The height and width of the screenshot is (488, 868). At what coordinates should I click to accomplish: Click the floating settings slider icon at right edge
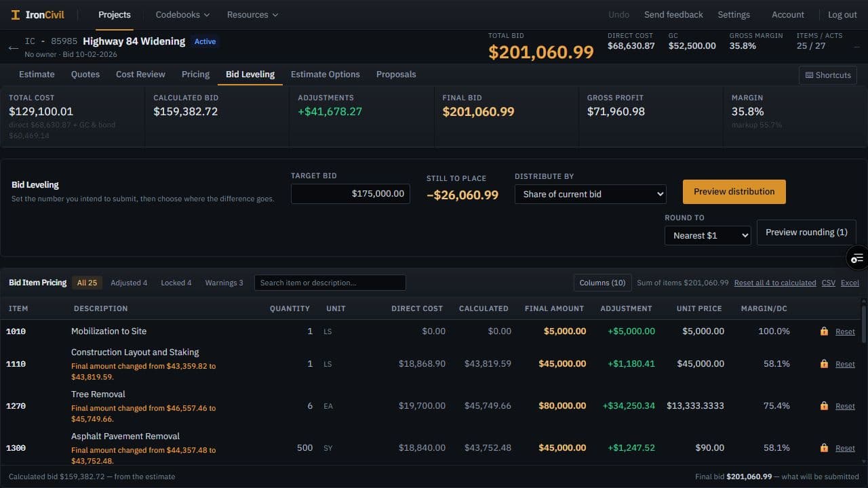click(x=857, y=258)
